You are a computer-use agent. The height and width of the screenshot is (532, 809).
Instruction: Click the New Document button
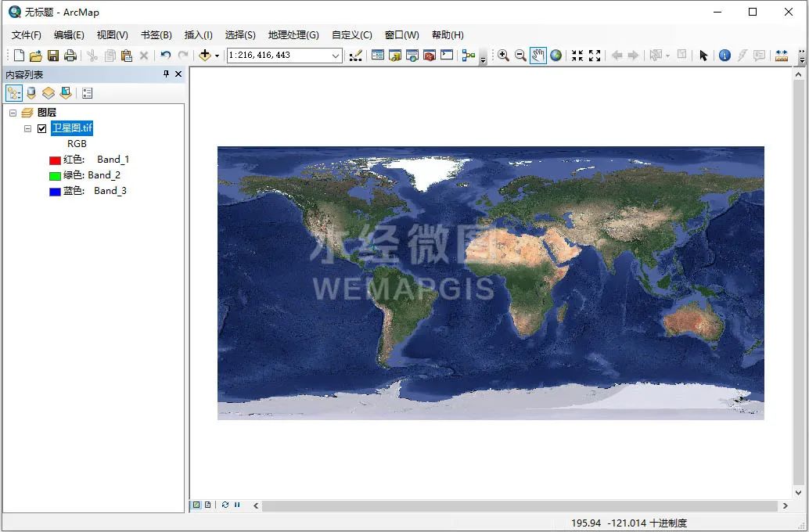pyautogui.click(x=17, y=55)
